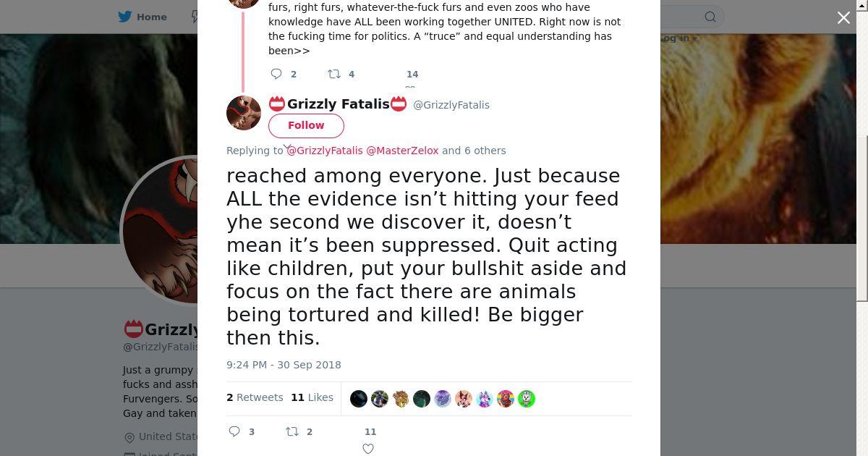Viewport: 868px width, 456px height.
Task: Click the 9:24 PM - 30 Sep 2018 timestamp
Action: [x=284, y=365]
